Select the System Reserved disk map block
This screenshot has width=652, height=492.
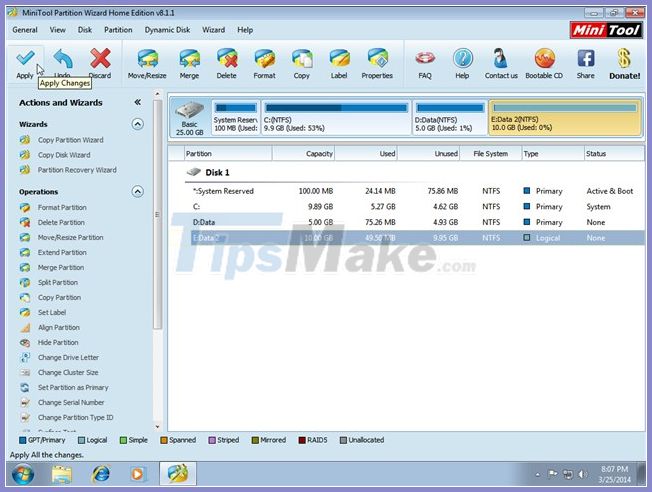tap(236, 117)
